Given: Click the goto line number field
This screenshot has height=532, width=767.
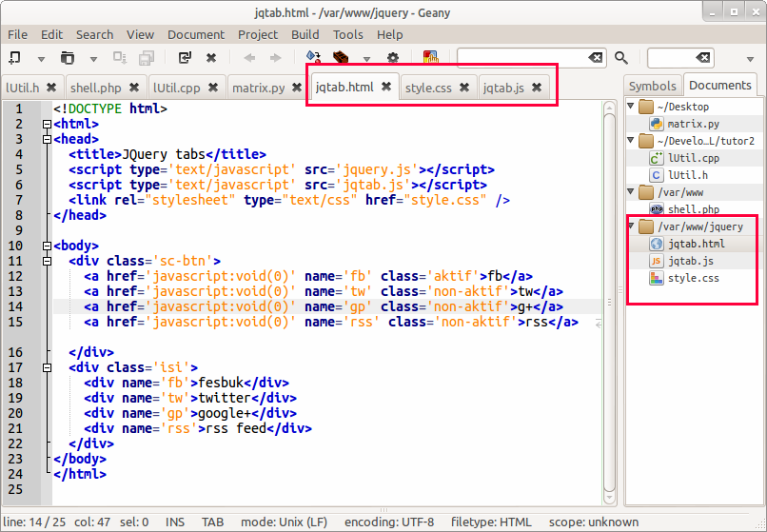Looking at the screenshot, I should click(x=672, y=58).
